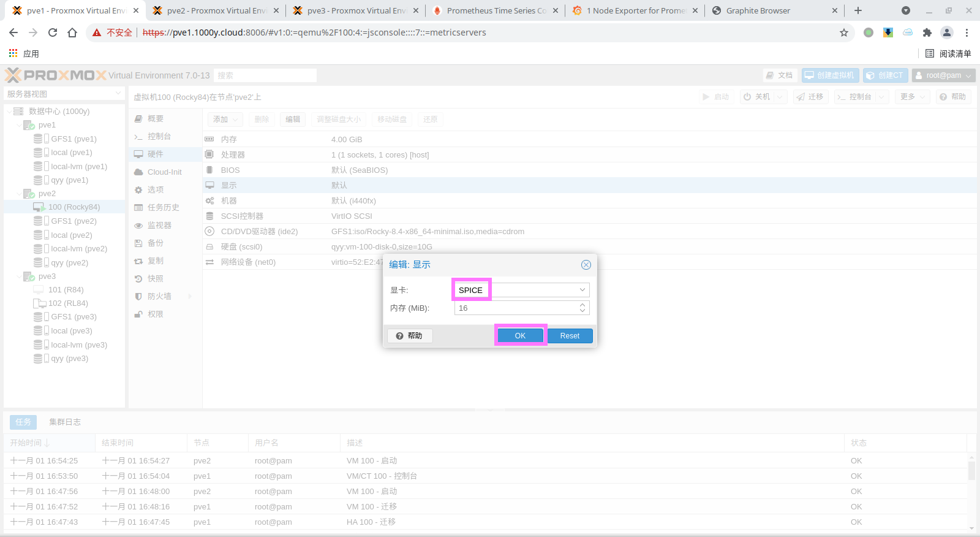Increase memory using spinner up arrow
The height and width of the screenshot is (537, 980).
[582, 305]
